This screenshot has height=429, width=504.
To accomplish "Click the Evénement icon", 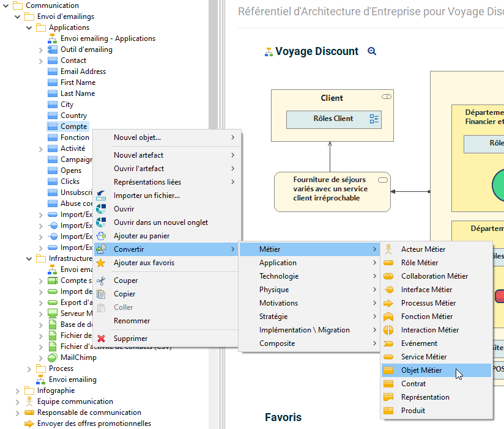I will tap(388, 343).
